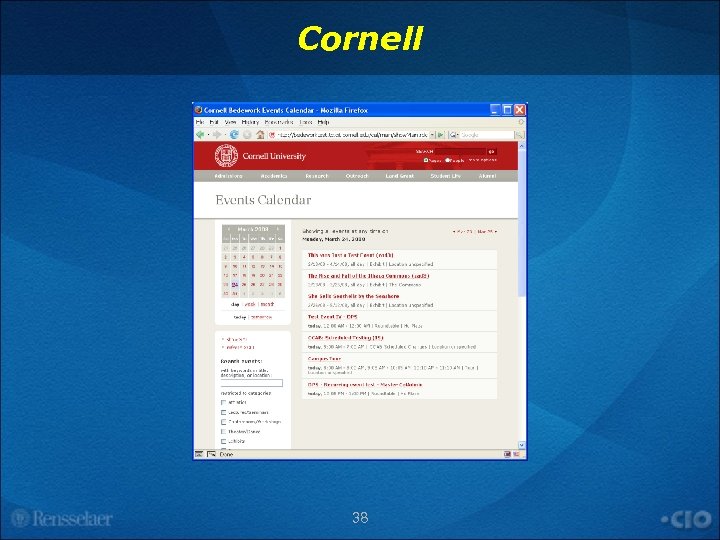Click the leftmost status bar icon
The height and width of the screenshot is (540, 720).
click(x=199, y=454)
